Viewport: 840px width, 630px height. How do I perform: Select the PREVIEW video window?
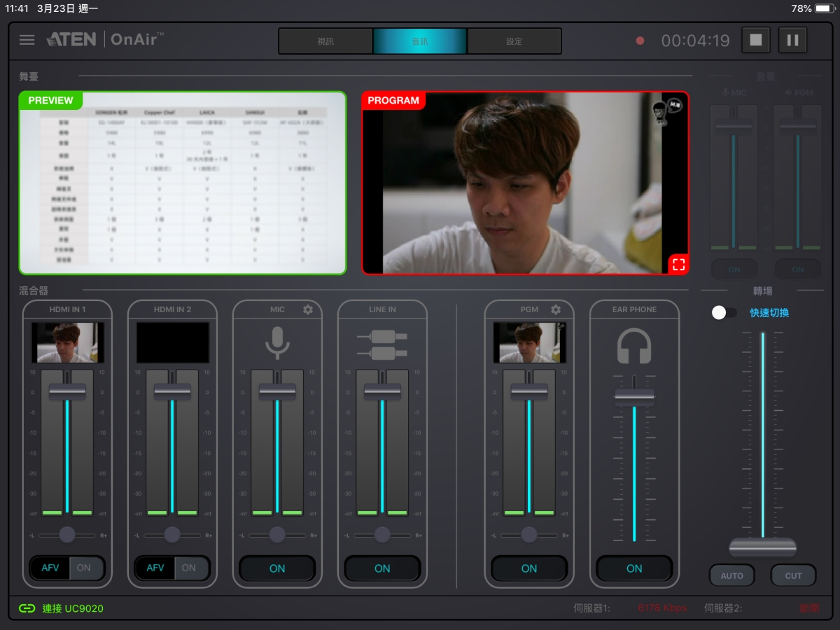point(183,183)
